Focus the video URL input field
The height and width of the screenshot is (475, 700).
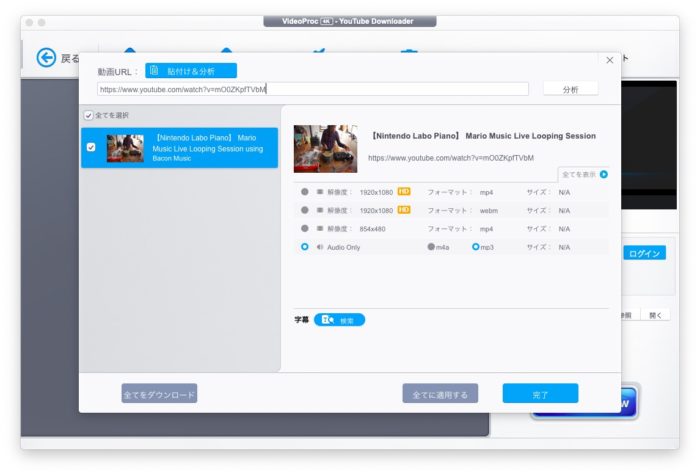click(312, 89)
